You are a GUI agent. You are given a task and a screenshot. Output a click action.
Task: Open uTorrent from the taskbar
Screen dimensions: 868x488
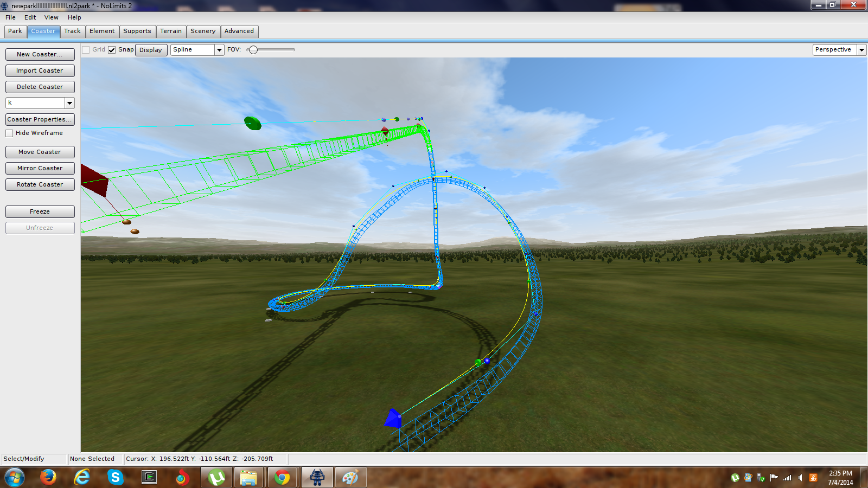(x=216, y=477)
